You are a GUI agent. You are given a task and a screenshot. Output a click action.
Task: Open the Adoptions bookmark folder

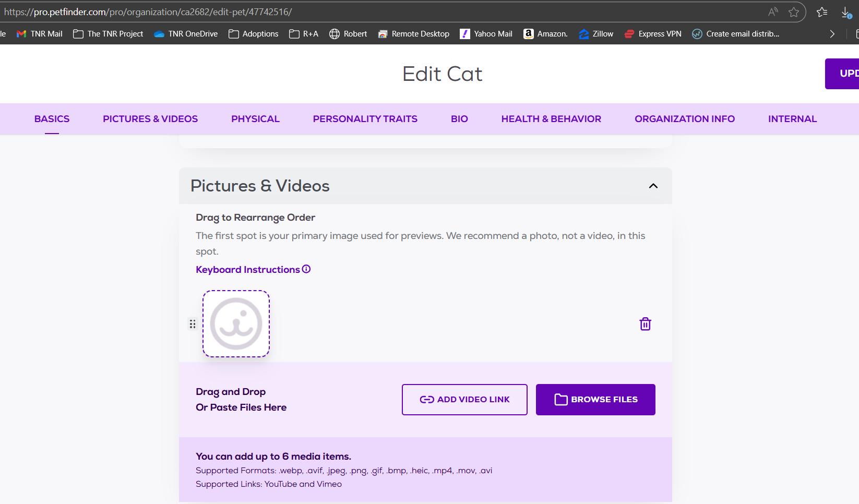point(254,34)
